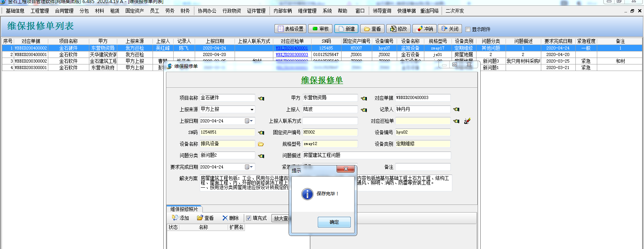Click the 记录人 lookup hand icon
The height and width of the screenshot is (249, 644).
(x=456, y=110)
